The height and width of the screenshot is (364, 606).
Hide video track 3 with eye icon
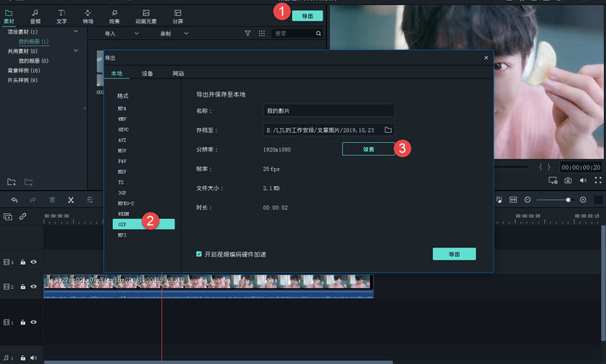pyautogui.click(x=34, y=262)
